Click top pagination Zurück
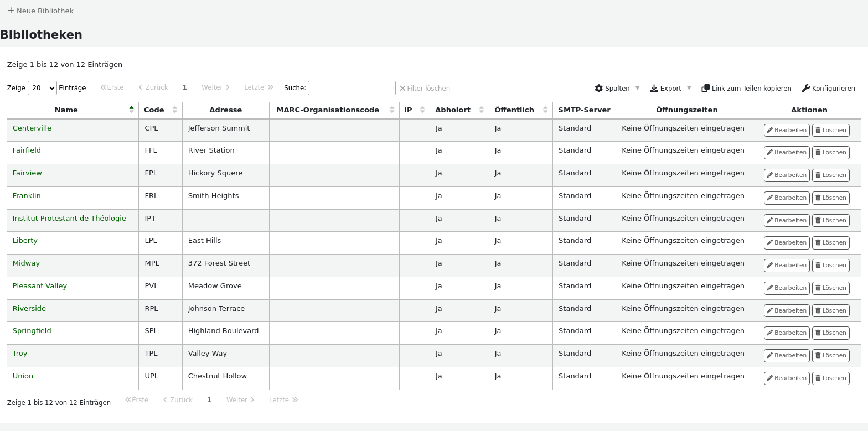Viewport: 868px width, 431px height. (153, 87)
